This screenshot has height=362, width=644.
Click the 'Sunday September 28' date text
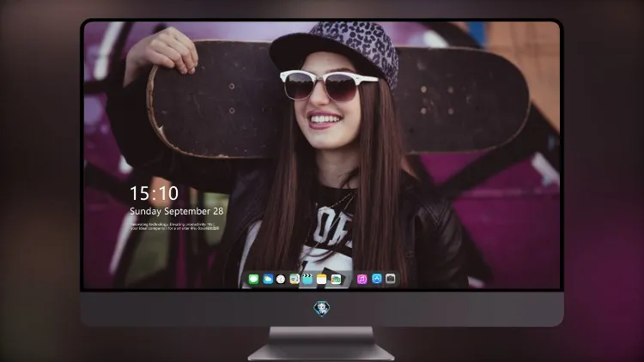(177, 211)
